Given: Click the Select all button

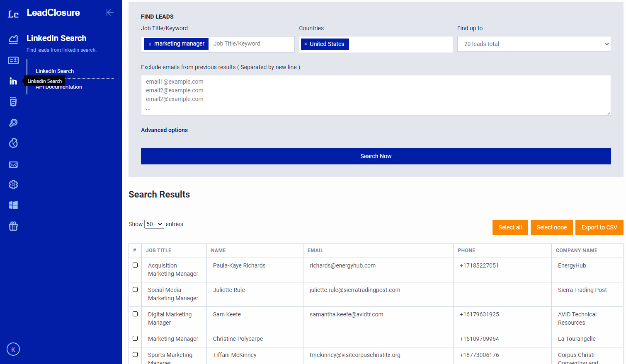Looking at the screenshot, I should coord(510,227).
